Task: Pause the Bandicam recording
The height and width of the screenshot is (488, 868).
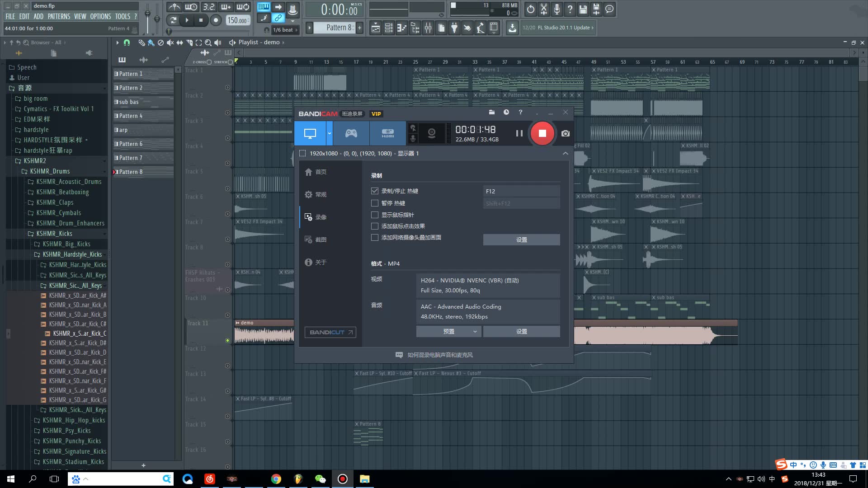Action: click(x=519, y=133)
